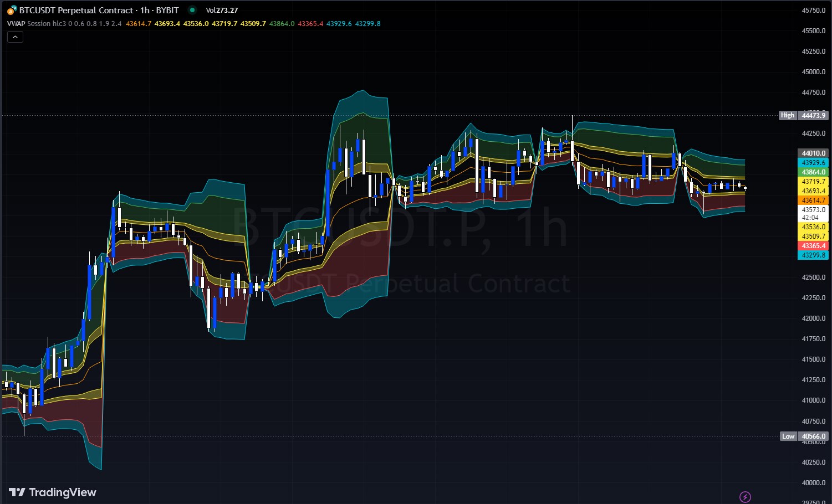Screen dimensions: 832x504
Task: Click the teal 43299.8 price scale label
Action: [813, 255]
